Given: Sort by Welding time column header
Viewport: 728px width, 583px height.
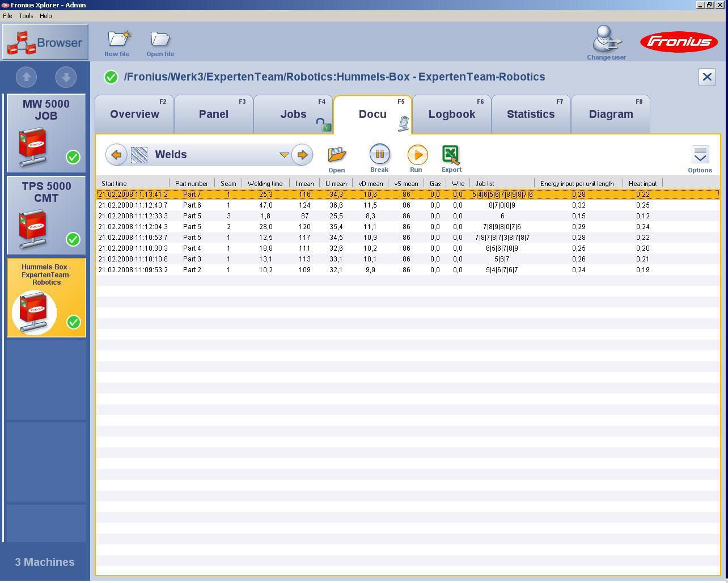Looking at the screenshot, I should tap(265, 183).
